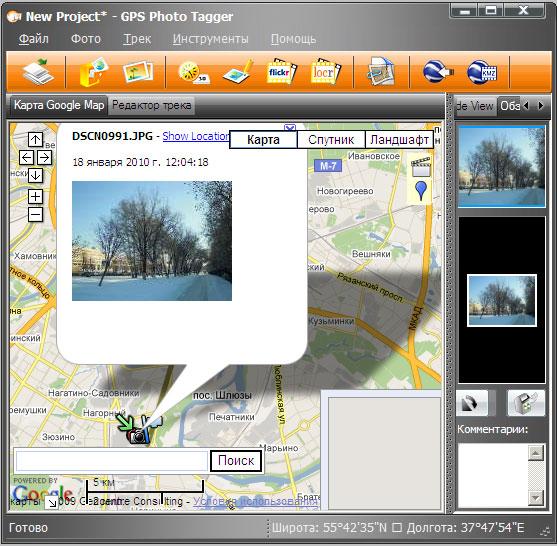Click the DSCN0991.JPG file name
Image resolution: width=557 pixels, height=546 pixels.
[112, 136]
